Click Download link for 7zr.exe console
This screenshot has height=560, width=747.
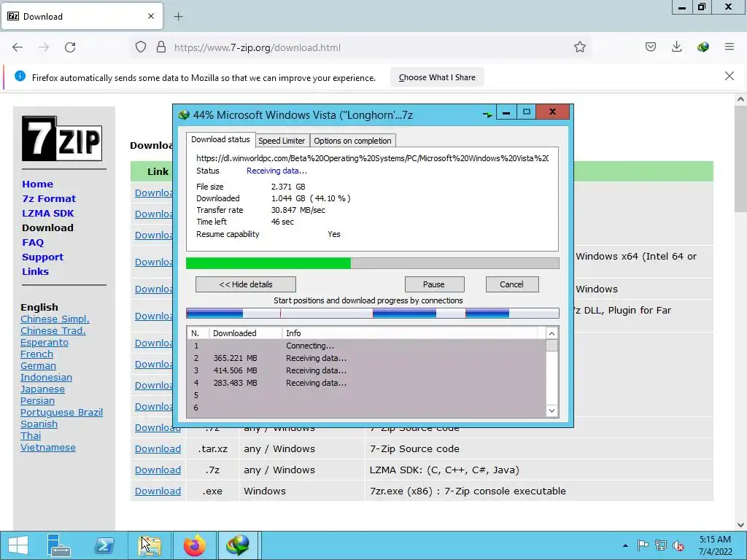(158, 491)
